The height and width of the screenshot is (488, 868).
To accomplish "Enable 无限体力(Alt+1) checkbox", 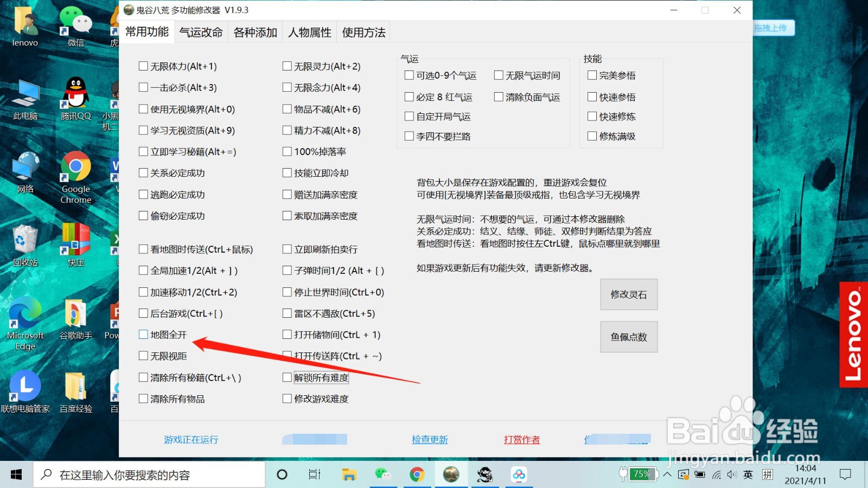I will click(x=143, y=66).
